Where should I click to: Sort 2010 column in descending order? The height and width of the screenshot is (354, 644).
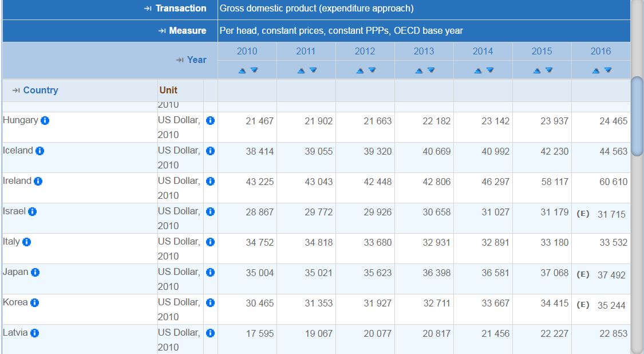(254, 70)
